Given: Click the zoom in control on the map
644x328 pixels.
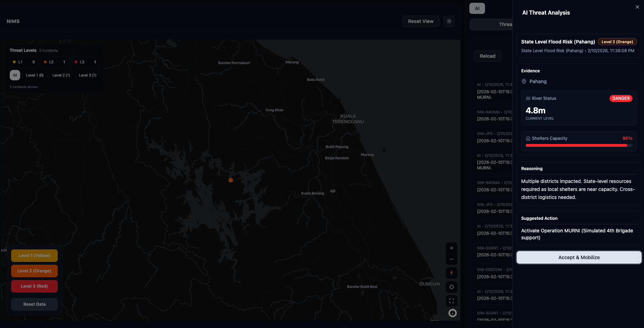Looking at the screenshot, I should [451, 248].
